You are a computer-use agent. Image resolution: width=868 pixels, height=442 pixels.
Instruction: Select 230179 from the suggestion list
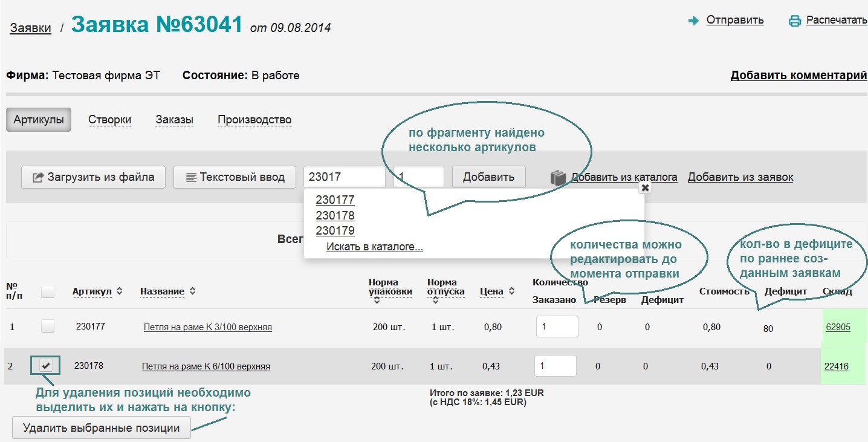click(x=335, y=231)
